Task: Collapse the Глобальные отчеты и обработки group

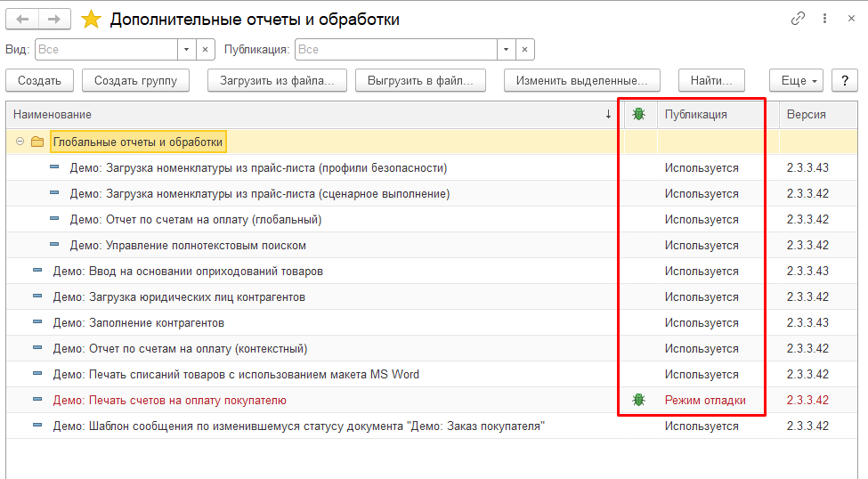Action: coord(20,142)
